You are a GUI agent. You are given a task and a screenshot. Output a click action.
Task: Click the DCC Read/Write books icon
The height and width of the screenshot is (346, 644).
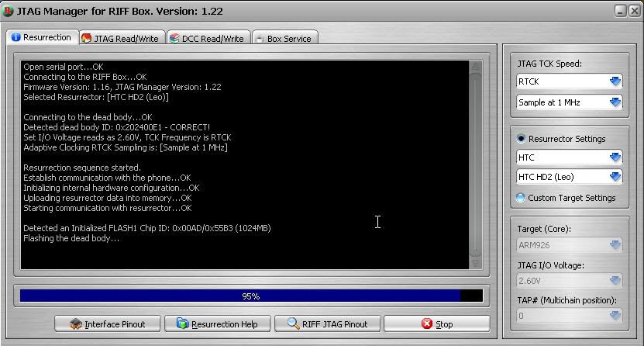point(174,38)
